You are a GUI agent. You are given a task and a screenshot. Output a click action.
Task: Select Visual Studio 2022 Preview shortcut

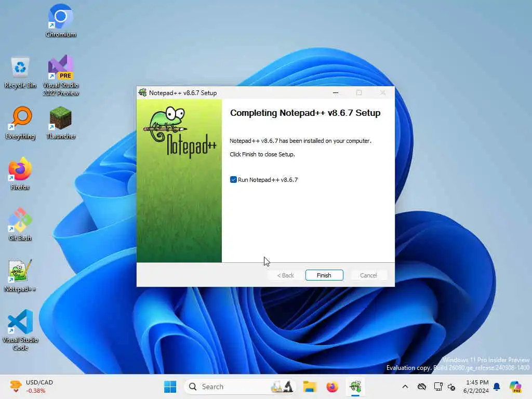[61, 75]
